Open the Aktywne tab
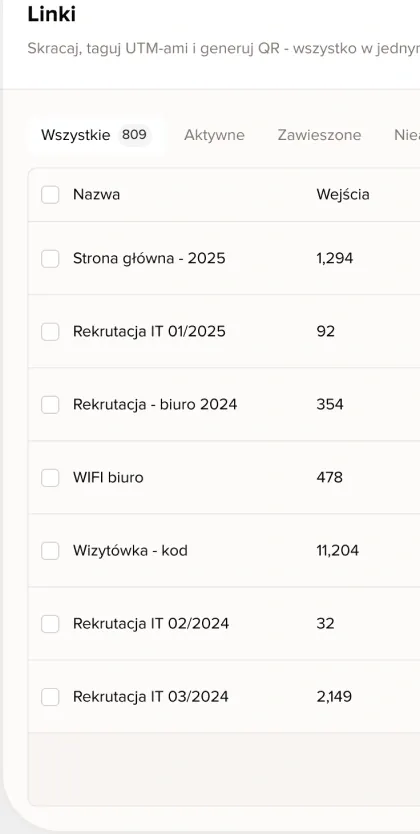Viewport: 420px width, 834px height. [x=214, y=135]
